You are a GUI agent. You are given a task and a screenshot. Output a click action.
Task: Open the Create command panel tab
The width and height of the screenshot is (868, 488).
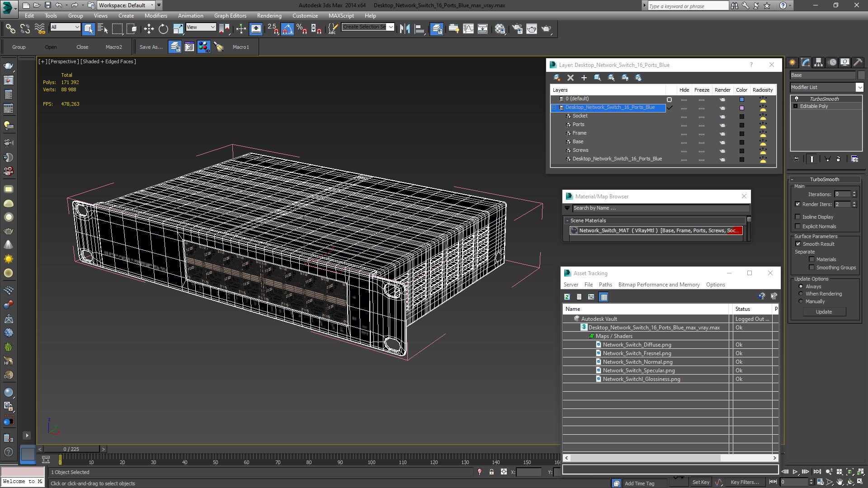coord(793,62)
